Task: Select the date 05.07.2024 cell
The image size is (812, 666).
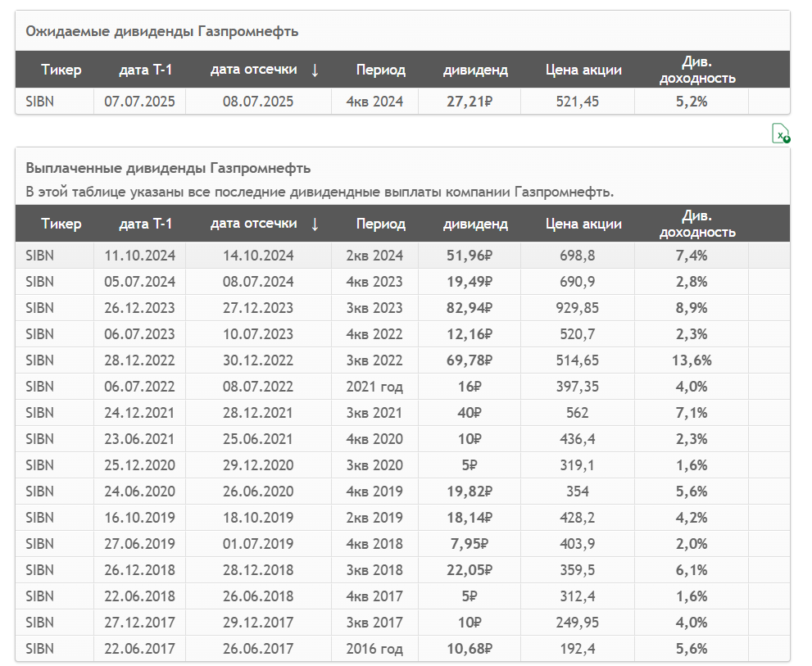Action: (x=139, y=282)
